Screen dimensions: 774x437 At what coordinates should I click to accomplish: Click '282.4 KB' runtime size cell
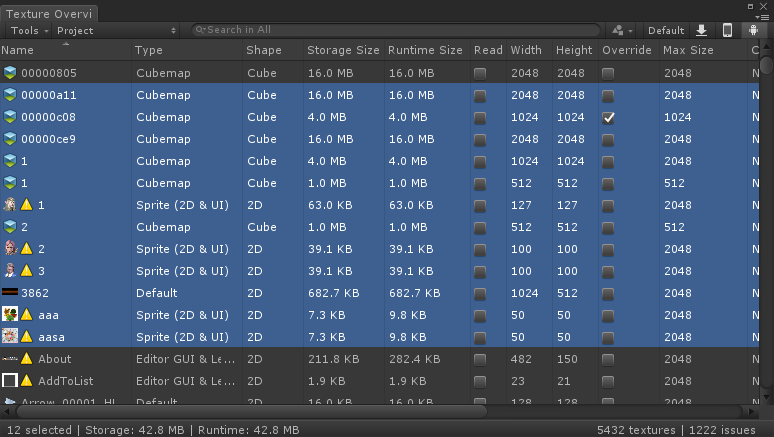(x=415, y=359)
